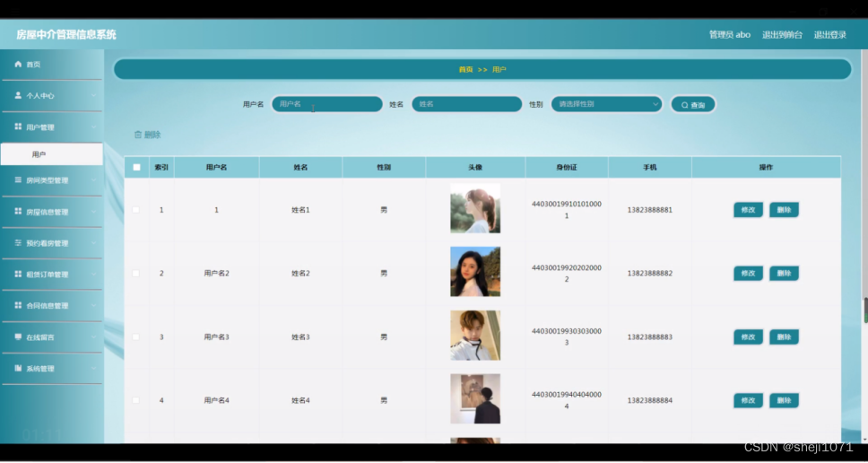Select the 用户 submenu item

click(51, 154)
